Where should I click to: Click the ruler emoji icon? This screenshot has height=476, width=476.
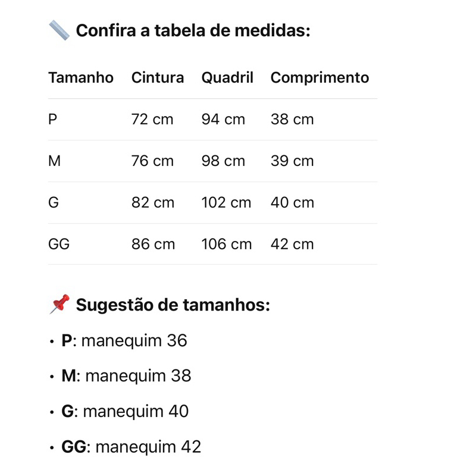coord(59,30)
